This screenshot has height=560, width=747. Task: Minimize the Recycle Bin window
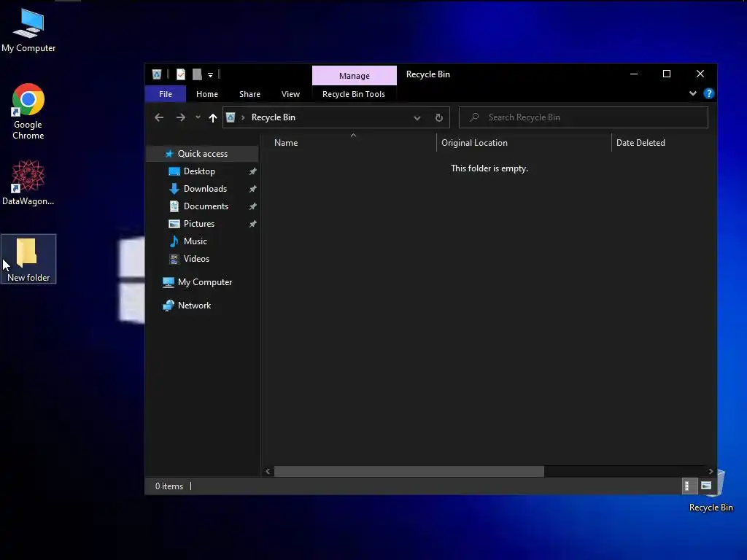point(634,74)
